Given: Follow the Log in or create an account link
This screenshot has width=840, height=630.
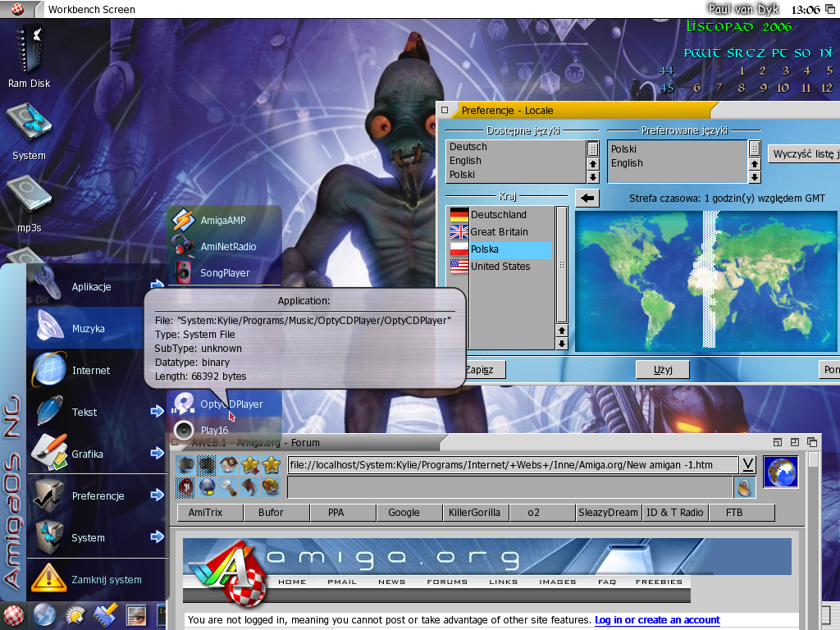Looking at the screenshot, I should point(657,620).
